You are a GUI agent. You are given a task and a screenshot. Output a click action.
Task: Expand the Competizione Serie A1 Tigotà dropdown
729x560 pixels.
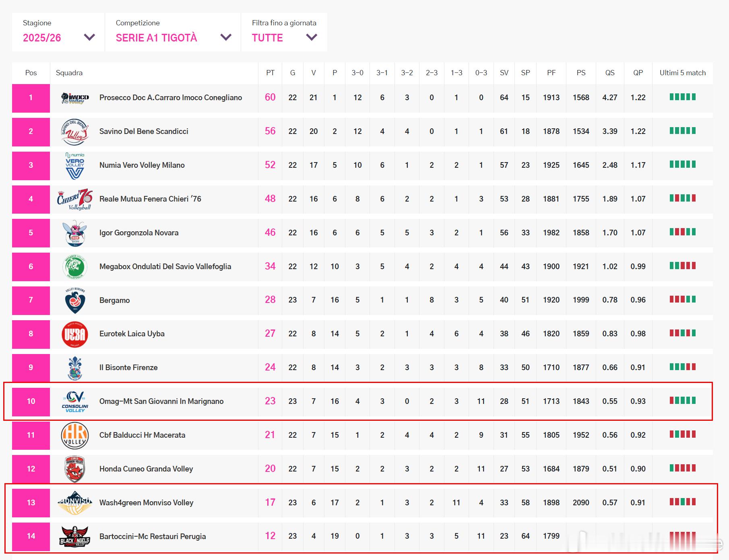click(x=173, y=32)
